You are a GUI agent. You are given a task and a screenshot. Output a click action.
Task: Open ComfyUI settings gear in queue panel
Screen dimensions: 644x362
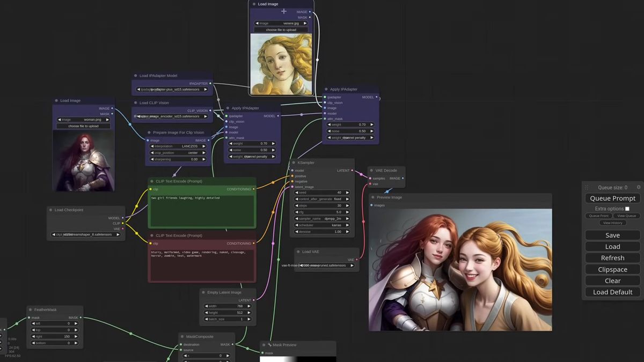point(638,187)
